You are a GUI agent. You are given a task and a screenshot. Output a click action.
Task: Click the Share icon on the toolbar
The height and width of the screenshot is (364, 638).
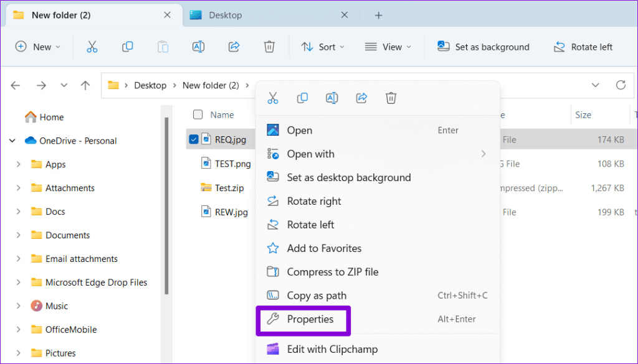tap(234, 47)
